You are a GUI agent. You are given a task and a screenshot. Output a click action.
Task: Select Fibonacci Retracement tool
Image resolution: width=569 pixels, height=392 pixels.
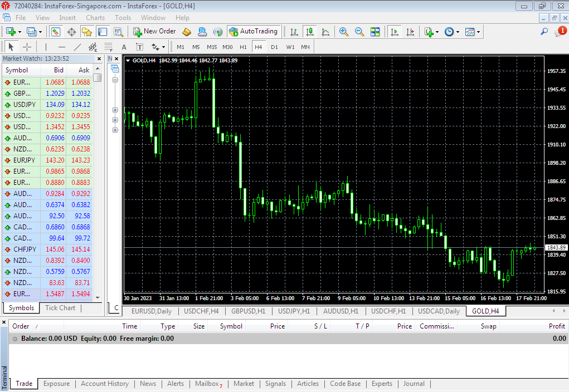[x=109, y=47]
